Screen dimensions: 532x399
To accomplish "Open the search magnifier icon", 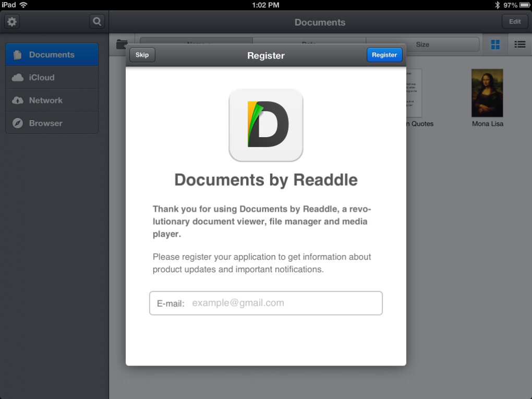I will click(x=97, y=22).
